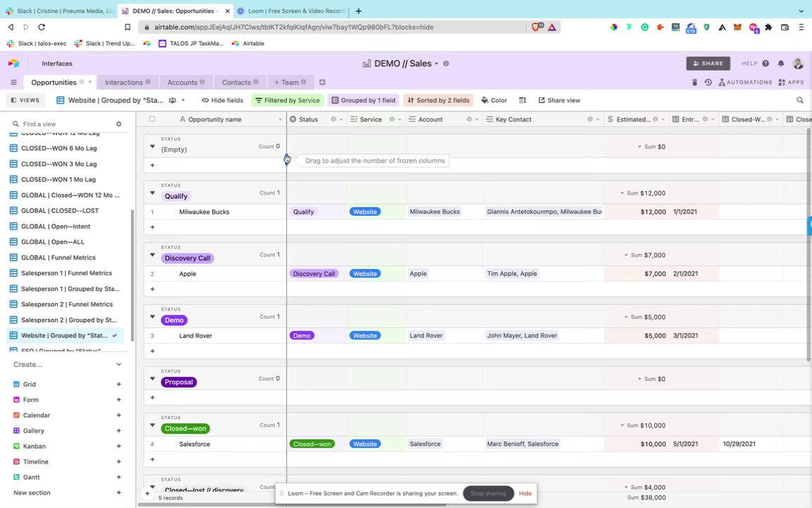Switch to the Interactions table tab

(128, 83)
